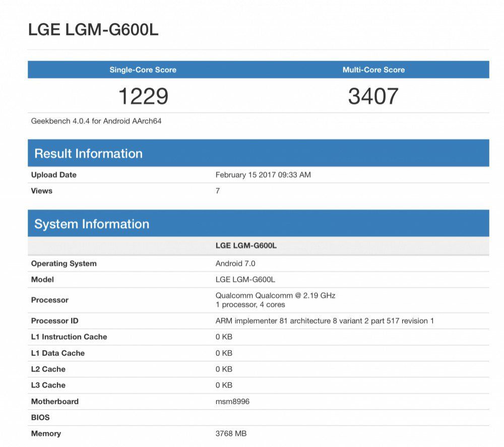Click the Model row label
Image resolution: width=504 pixels, height=447 pixels.
click(42, 280)
